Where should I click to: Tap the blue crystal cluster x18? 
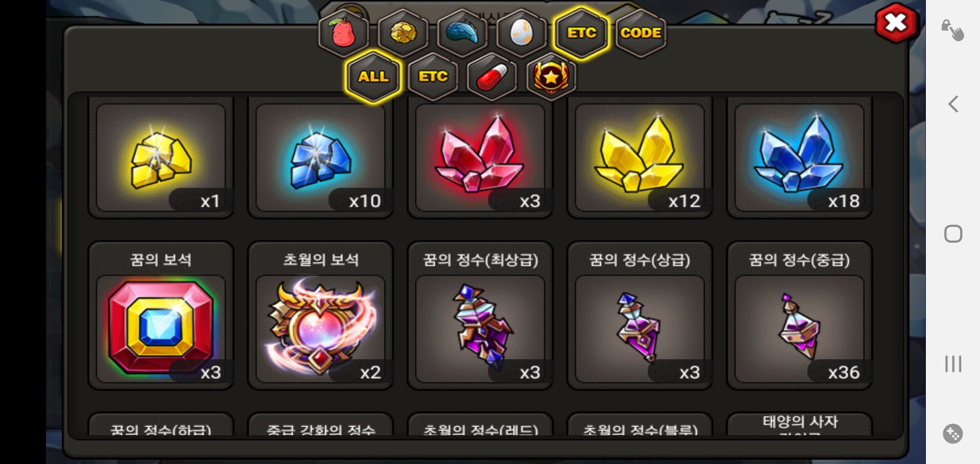(799, 157)
